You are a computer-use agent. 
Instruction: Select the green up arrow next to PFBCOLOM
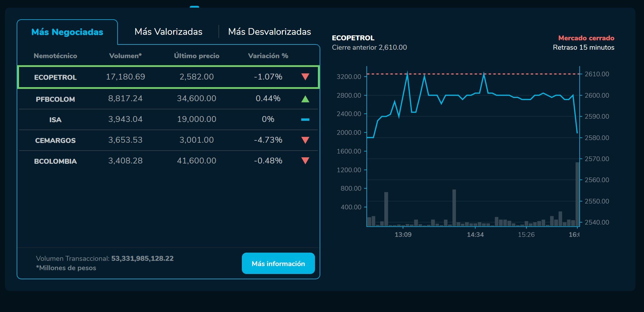[305, 98]
